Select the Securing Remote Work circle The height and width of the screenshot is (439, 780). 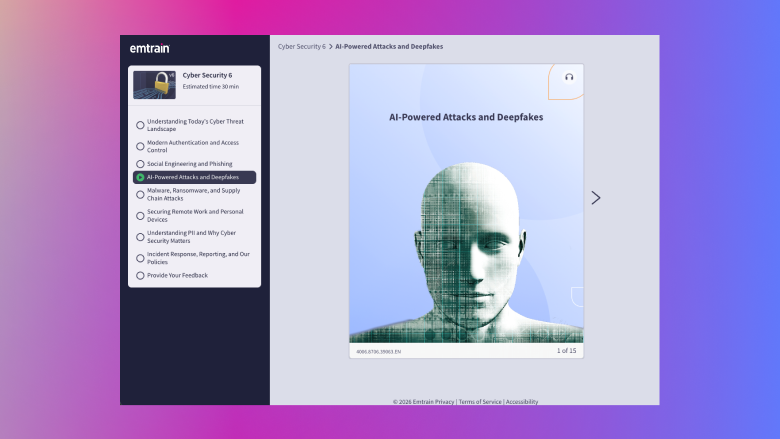point(140,216)
